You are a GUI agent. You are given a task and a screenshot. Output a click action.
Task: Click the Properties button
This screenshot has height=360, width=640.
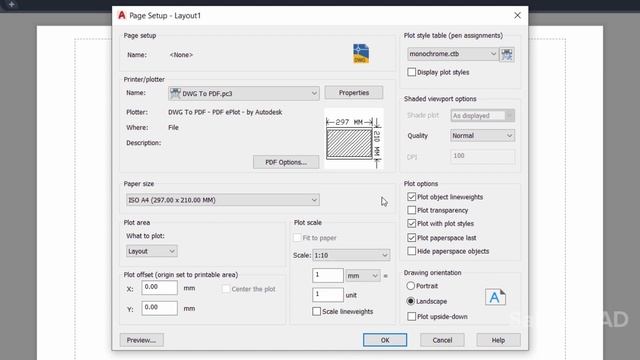click(x=354, y=93)
